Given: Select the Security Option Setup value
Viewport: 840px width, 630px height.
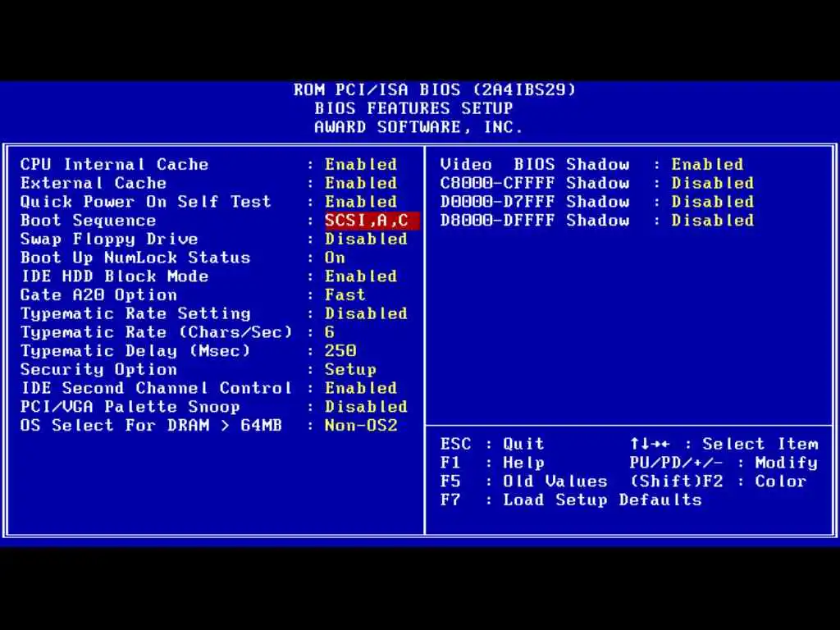Looking at the screenshot, I should tap(350, 370).
